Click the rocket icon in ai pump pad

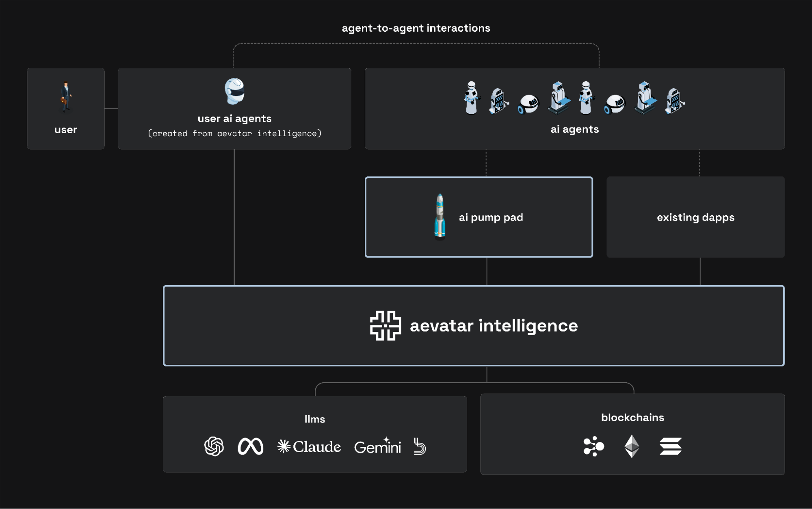pos(440,216)
